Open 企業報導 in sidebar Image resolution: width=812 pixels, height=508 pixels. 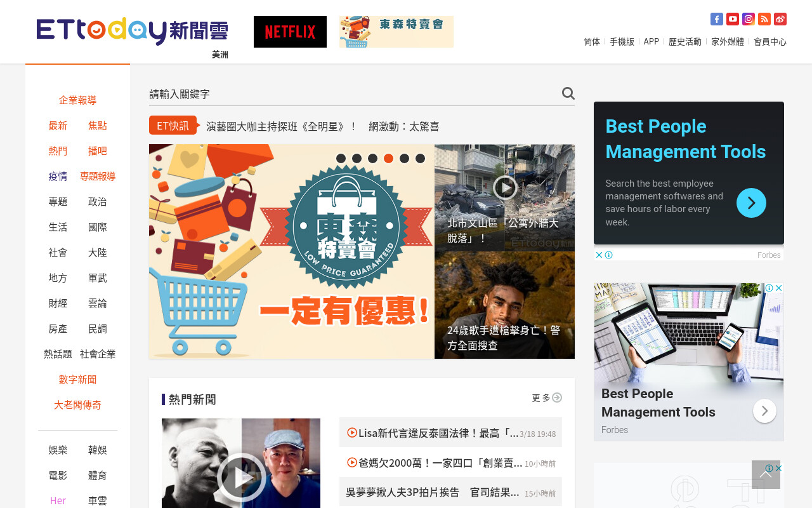[77, 100]
